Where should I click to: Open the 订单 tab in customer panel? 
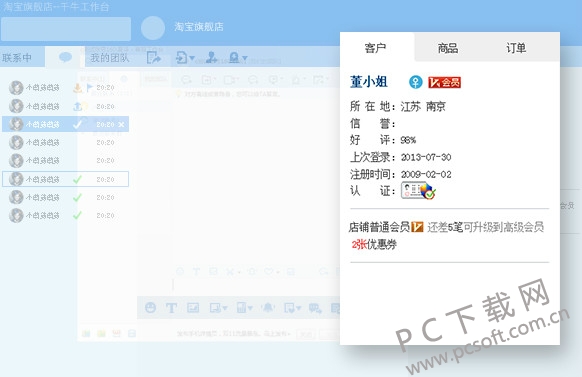click(516, 48)
